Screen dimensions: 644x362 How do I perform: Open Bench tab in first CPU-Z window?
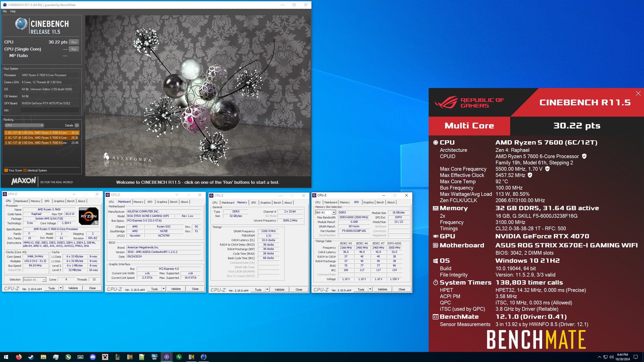pyautogui.click(x=71, y=201)
